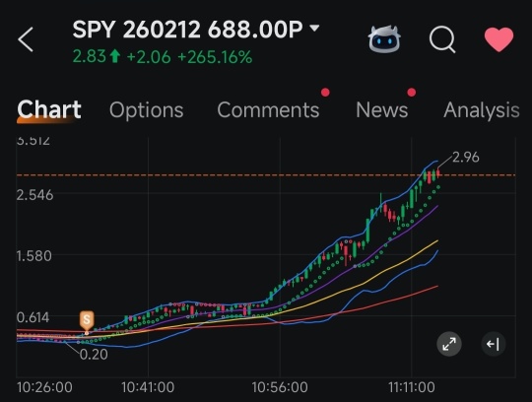Tap the back arrow icon

point(26,39)
